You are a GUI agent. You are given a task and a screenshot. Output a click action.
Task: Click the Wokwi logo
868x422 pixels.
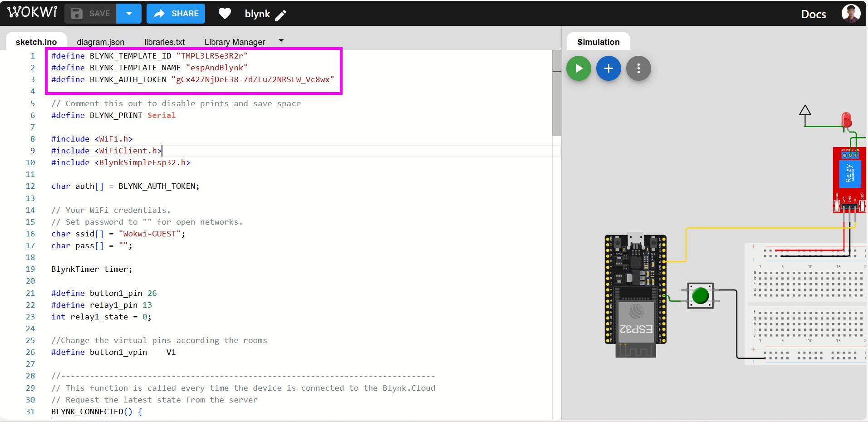[32, 12]
